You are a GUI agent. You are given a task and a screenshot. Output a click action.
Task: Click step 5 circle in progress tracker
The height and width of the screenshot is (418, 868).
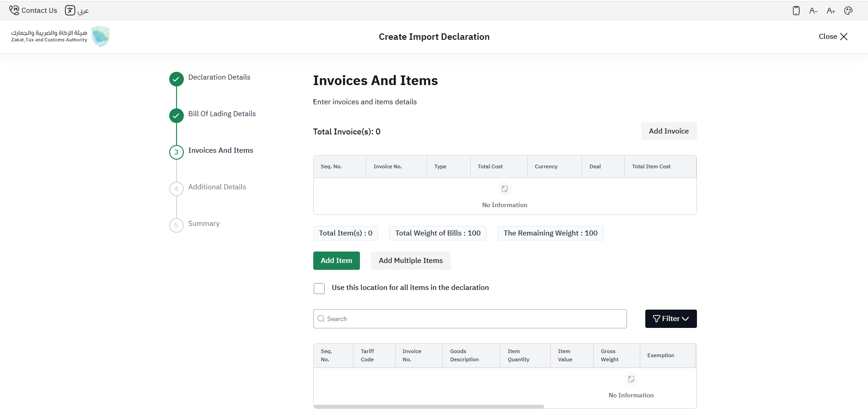point(177,225)
